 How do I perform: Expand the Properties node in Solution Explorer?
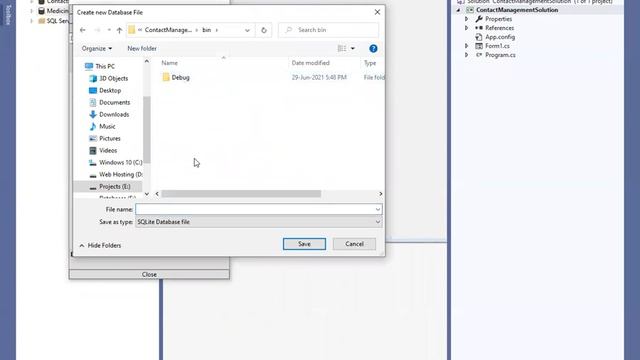(x=467, y=19)
